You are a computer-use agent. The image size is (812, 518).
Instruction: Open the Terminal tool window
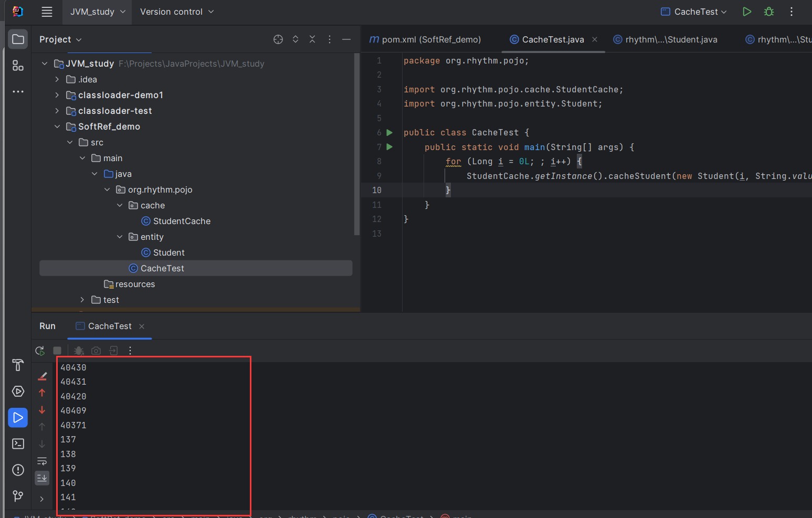(x=18, y=444)
